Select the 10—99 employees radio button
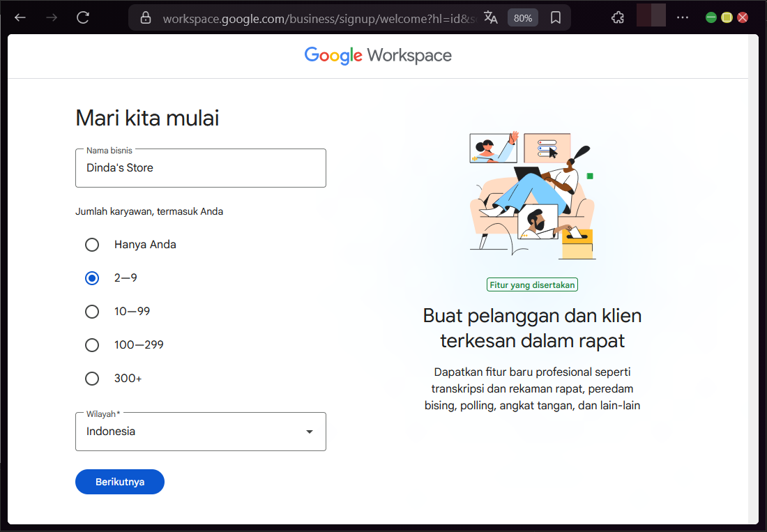Screen dimensions: 767x532 tap(92, 312)
